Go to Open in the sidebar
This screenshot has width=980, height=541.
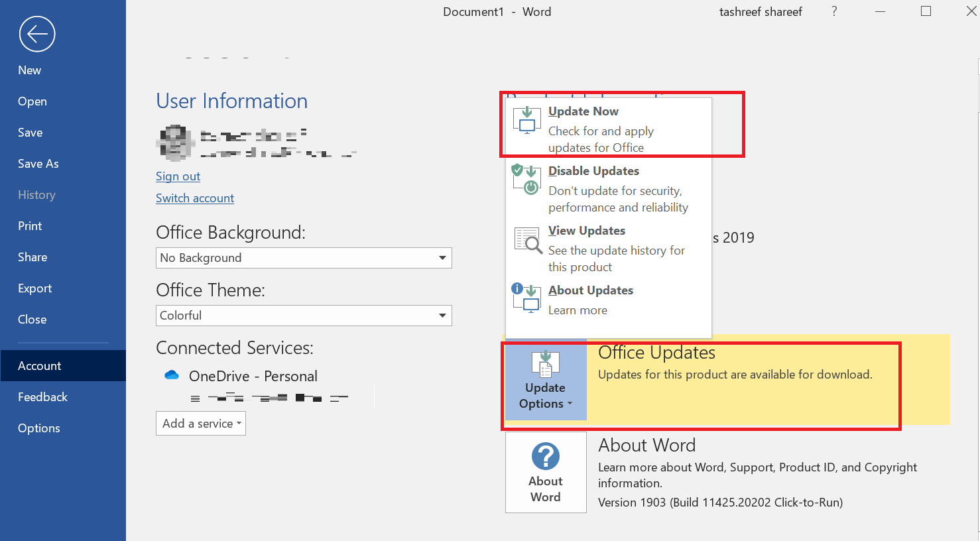63,101
